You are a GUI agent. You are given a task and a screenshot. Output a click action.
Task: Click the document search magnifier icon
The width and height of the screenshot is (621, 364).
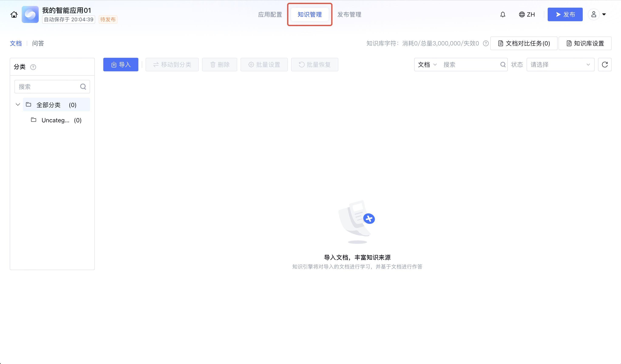[503, 65]
